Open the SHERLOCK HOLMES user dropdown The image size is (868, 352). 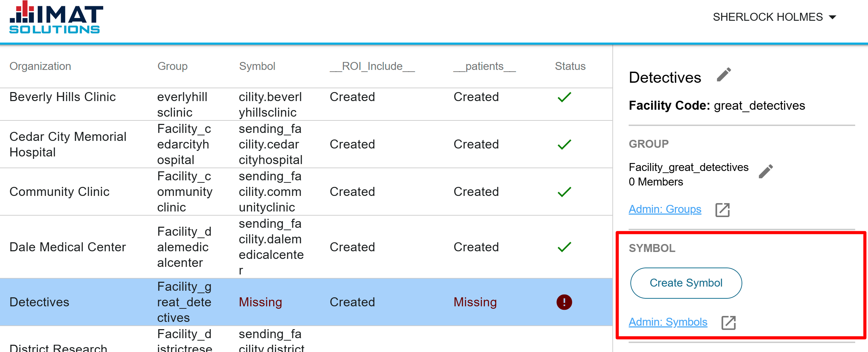click(774, 17)
